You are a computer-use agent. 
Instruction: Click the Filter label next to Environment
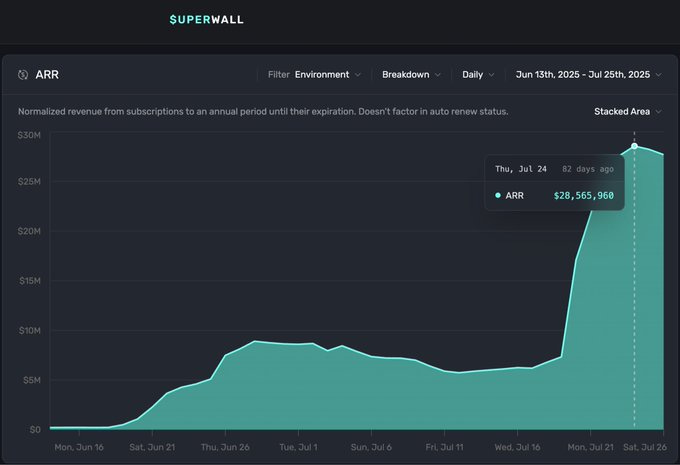[x=278, y=75]
